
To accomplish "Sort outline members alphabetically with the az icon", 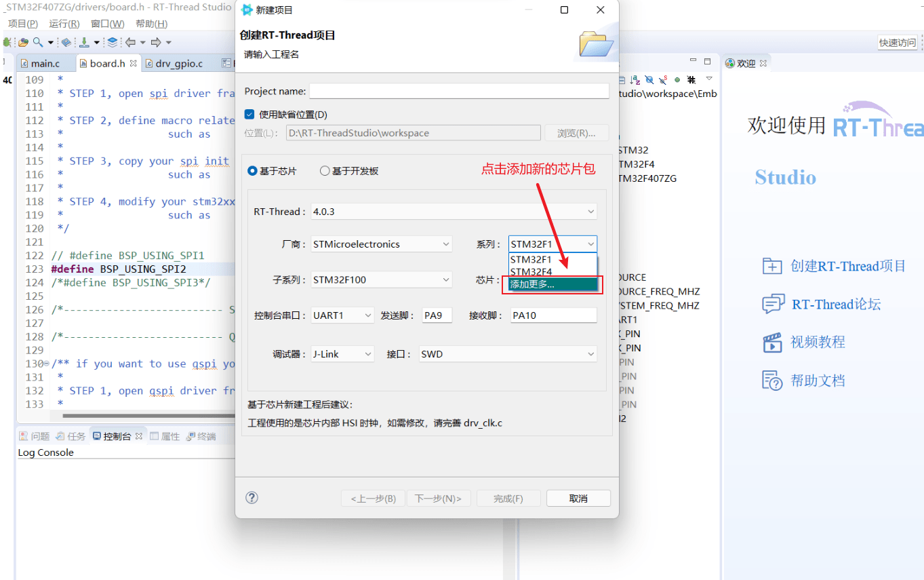I will (x=634, y=79).
